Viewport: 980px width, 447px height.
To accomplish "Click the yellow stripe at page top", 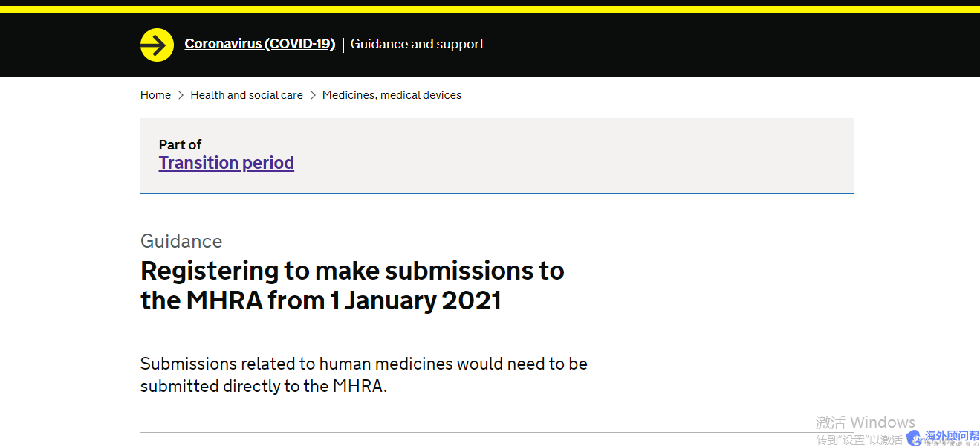I will click(490, 10).
